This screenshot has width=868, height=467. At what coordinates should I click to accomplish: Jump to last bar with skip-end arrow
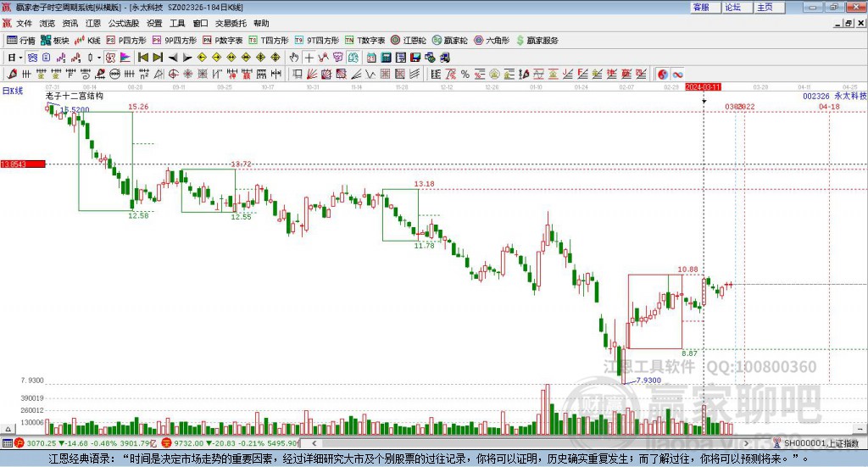(x=158, y=58)
